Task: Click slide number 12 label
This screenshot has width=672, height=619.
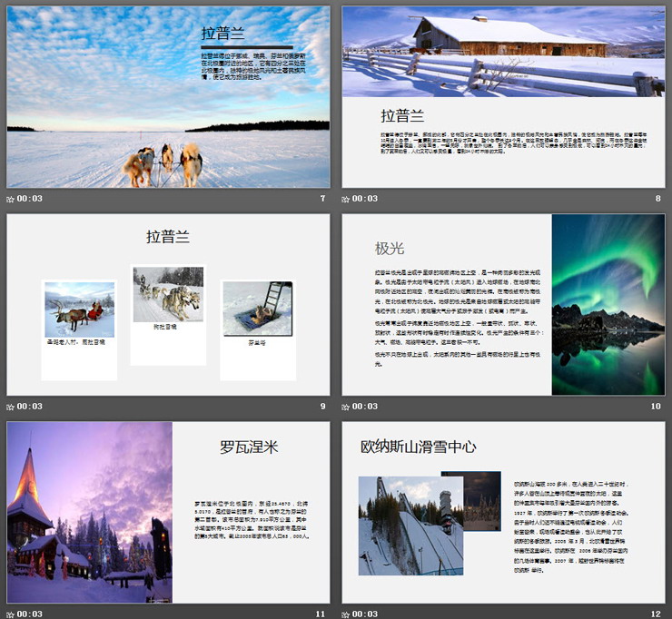Action: click(x=656, y=614)
